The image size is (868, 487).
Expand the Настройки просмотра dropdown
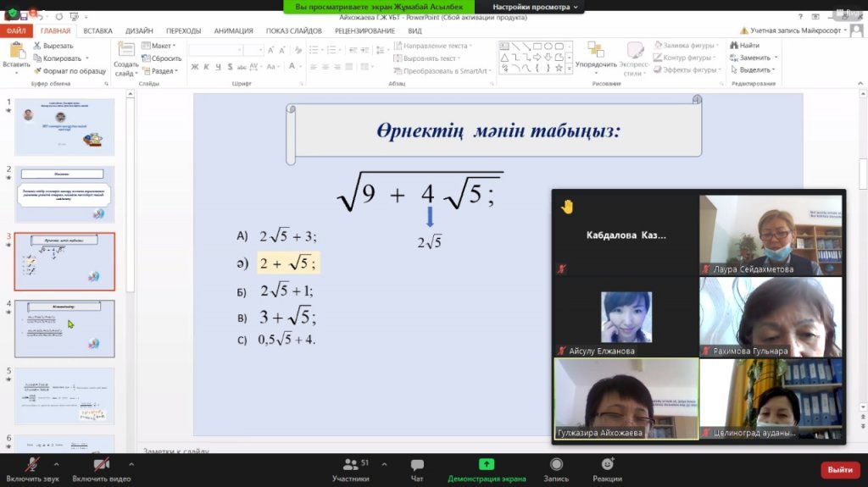coord(535,7)
